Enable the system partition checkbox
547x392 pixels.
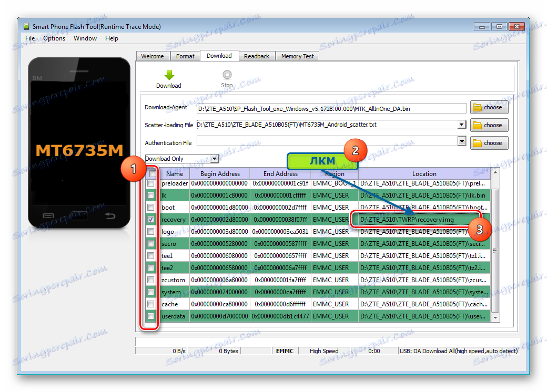coord(151,292)
